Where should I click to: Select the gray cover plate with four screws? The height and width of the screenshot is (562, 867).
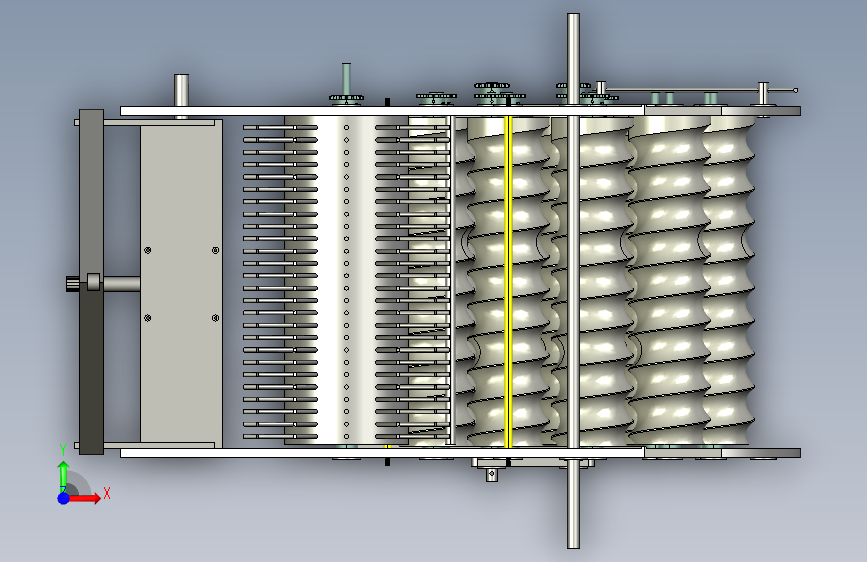click(x=181, y=284)
